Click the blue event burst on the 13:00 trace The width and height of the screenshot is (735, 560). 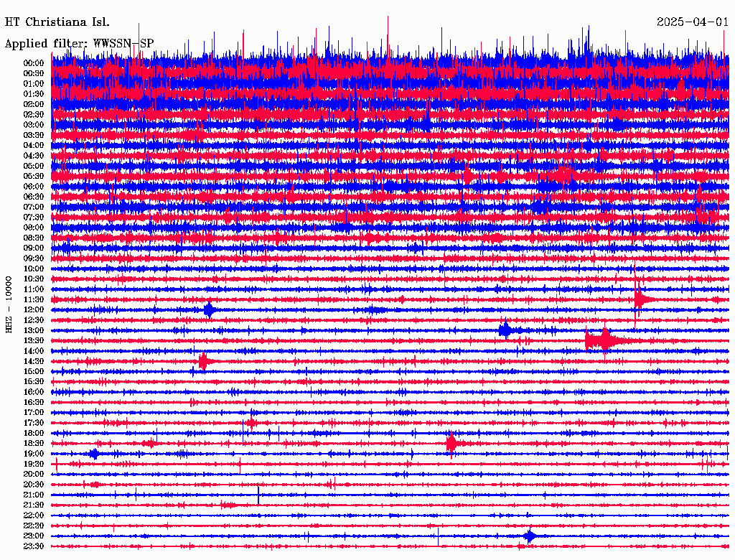click(x=506, y=330)
